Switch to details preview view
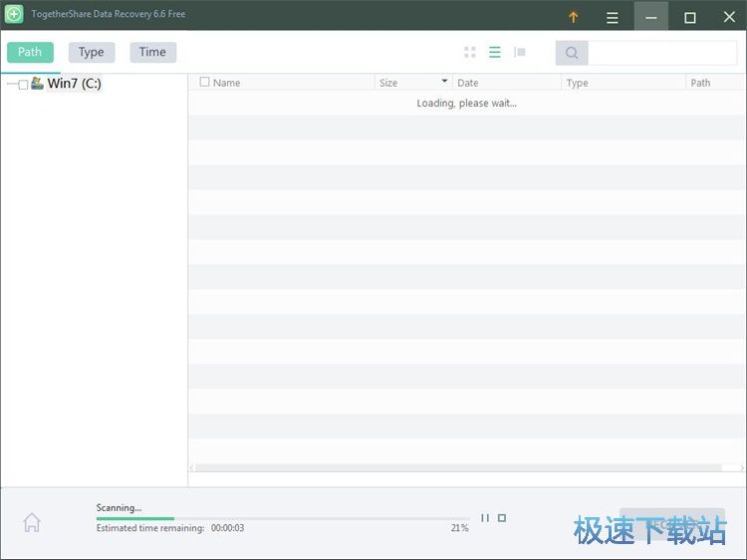 click(x=520, y=53)
